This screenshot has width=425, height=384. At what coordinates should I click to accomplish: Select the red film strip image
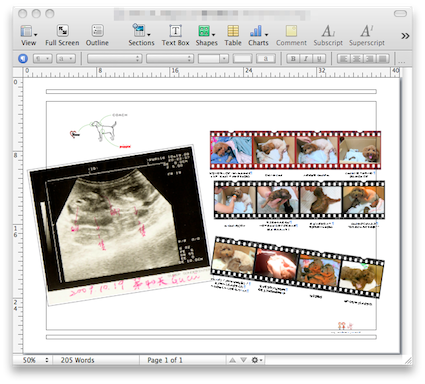click(x=295, y=150)
